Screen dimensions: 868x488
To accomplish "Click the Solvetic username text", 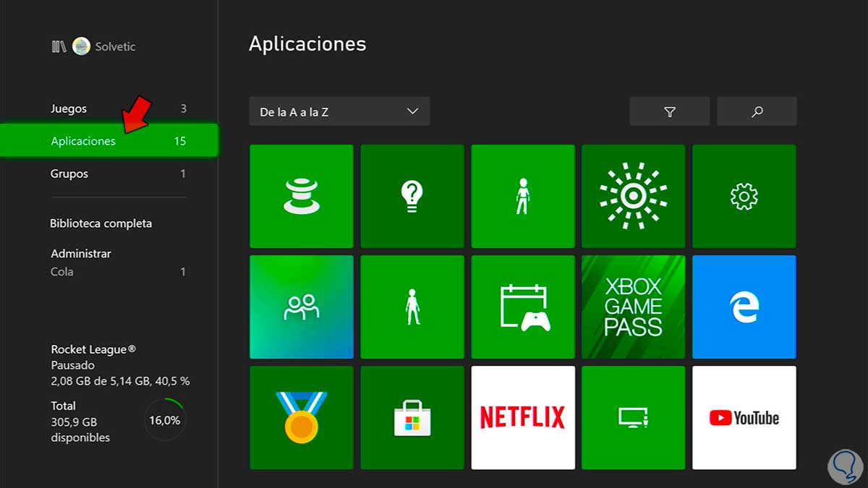I will point(115,46).
